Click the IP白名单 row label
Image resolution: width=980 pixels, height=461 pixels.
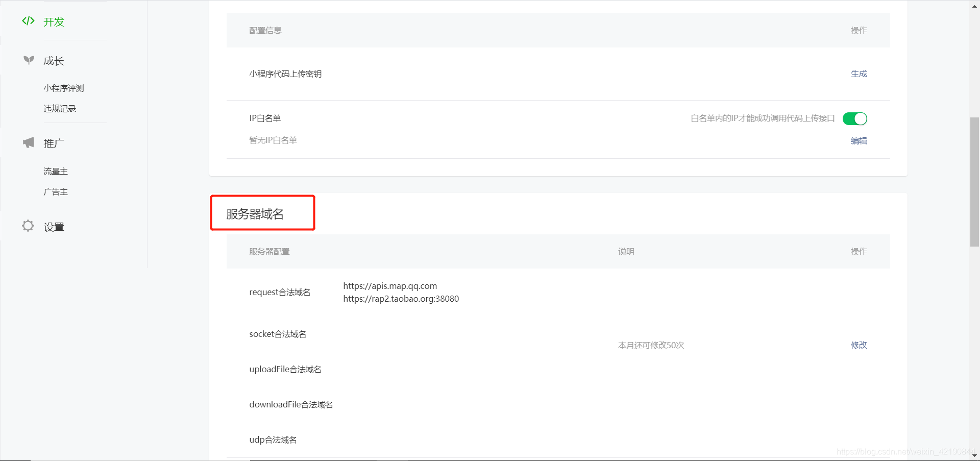(265, 118)
